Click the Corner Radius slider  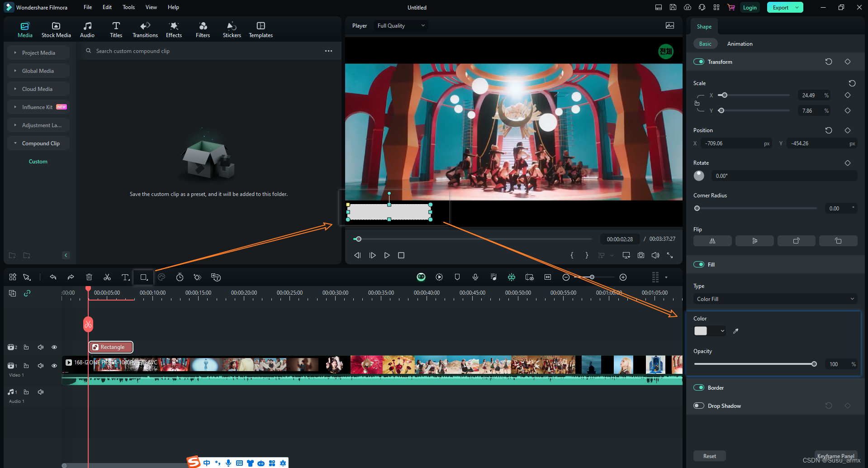point(756,208)
